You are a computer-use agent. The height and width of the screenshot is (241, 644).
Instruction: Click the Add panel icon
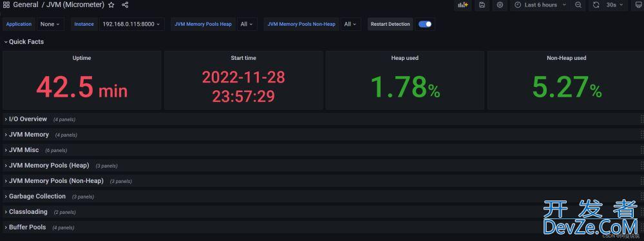[463, 5]
